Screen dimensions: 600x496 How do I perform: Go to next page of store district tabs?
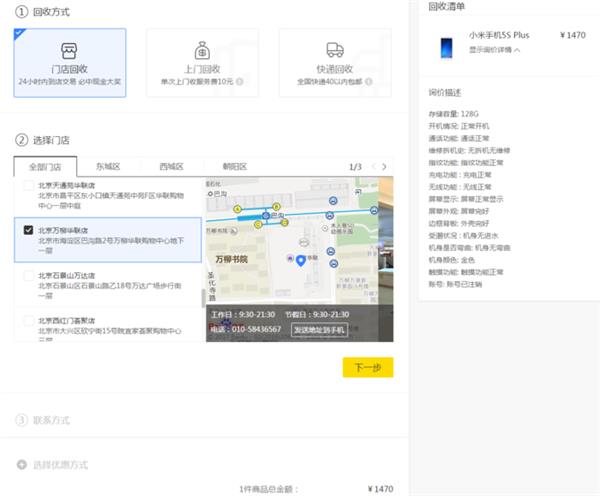(x=384, y=166)
